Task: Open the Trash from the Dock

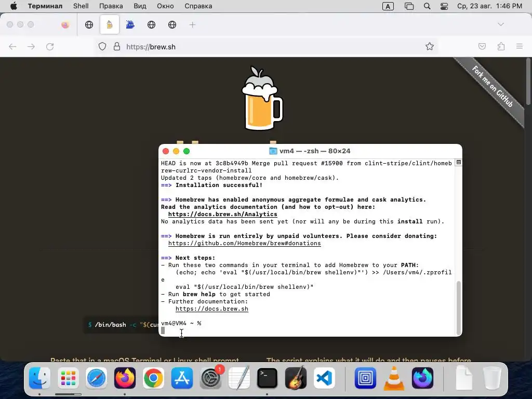Action: (492, 378)
